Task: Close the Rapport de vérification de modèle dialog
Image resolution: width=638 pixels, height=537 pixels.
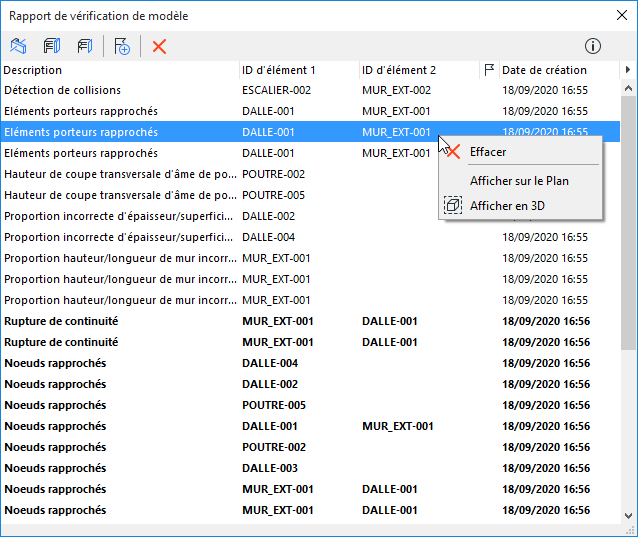Action: coord(621,15)
